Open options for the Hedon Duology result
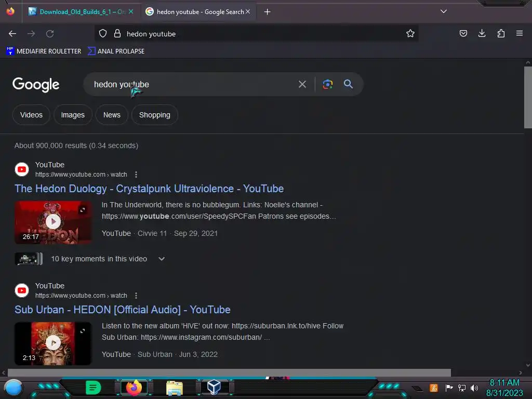This screenshot has width=532, height=399. [136, 175]
